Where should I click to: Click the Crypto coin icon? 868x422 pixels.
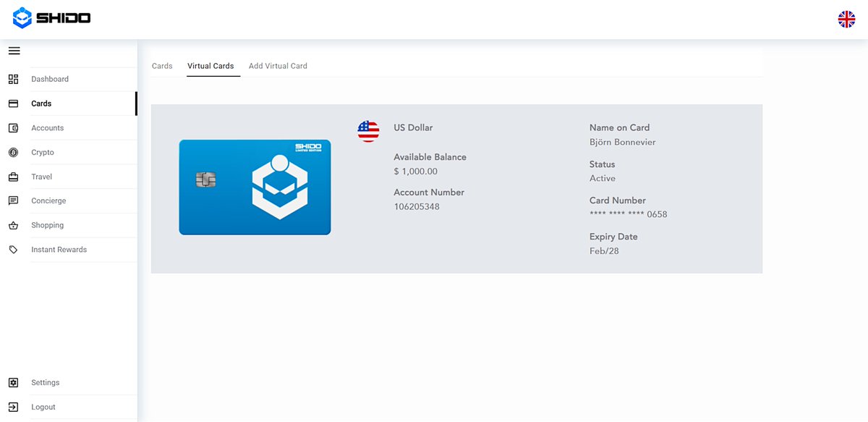click(x=13, y=153)
